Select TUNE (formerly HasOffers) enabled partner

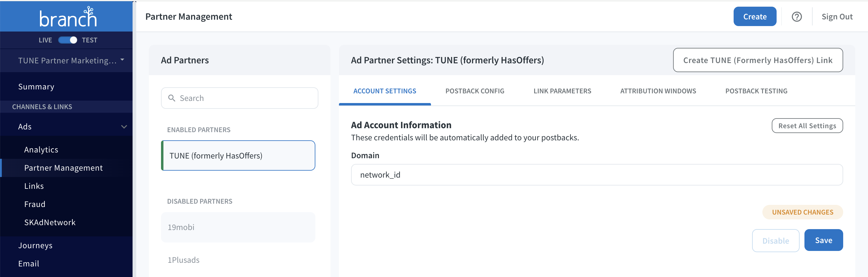(x=238, y=155)
